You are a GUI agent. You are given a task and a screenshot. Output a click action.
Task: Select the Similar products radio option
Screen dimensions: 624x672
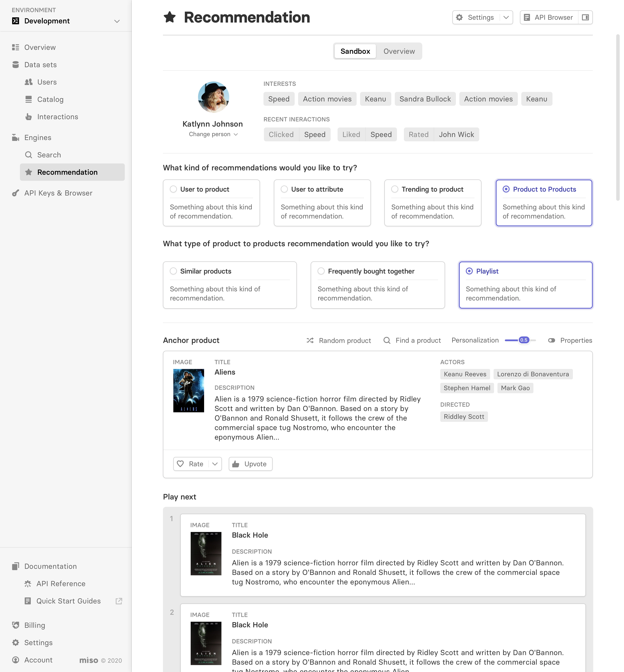pos(173,271)
